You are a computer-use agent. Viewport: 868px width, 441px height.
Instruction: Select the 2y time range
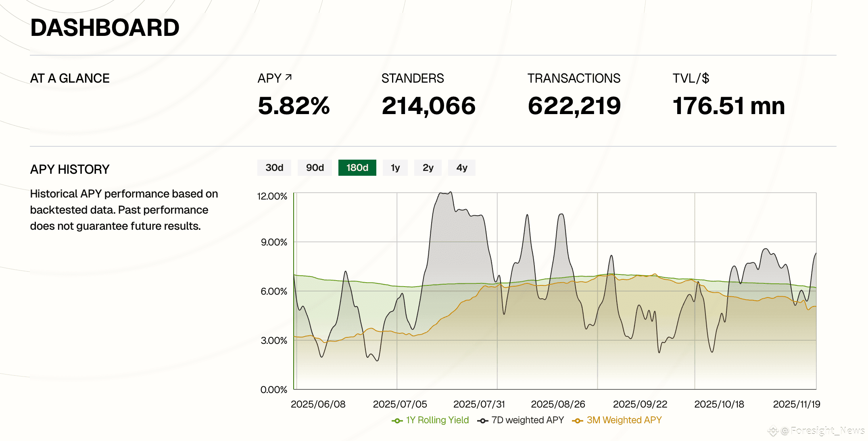428,168
